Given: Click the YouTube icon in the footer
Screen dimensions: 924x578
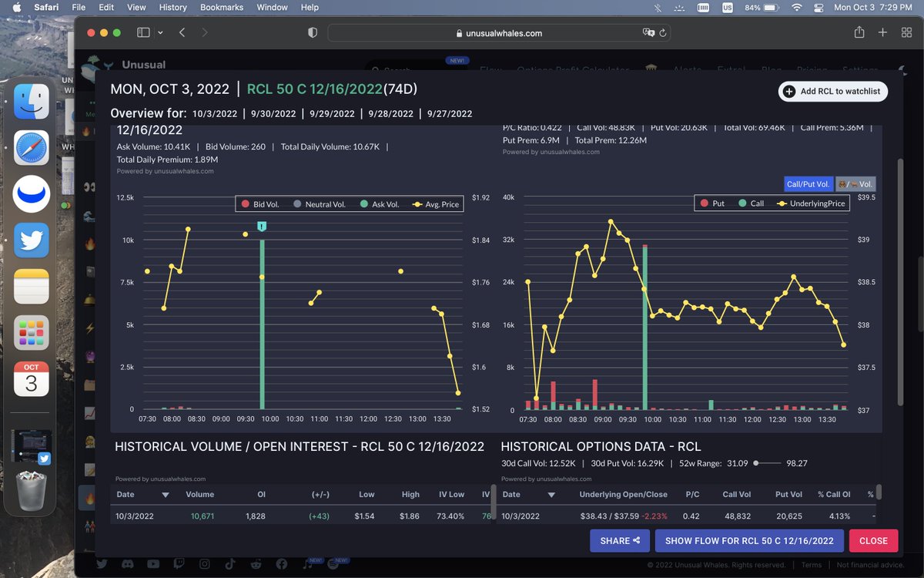Looking at the screenshot, I should click(x=153, y=563).
